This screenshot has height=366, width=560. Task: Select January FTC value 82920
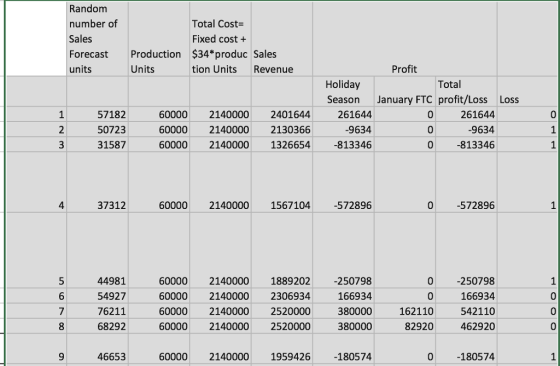405,326
